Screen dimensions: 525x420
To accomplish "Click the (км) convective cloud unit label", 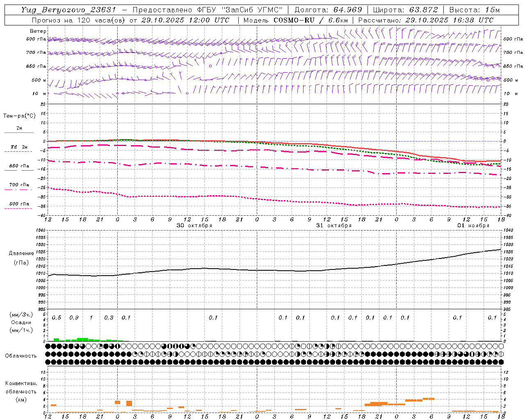I will (x=21, y=399).
